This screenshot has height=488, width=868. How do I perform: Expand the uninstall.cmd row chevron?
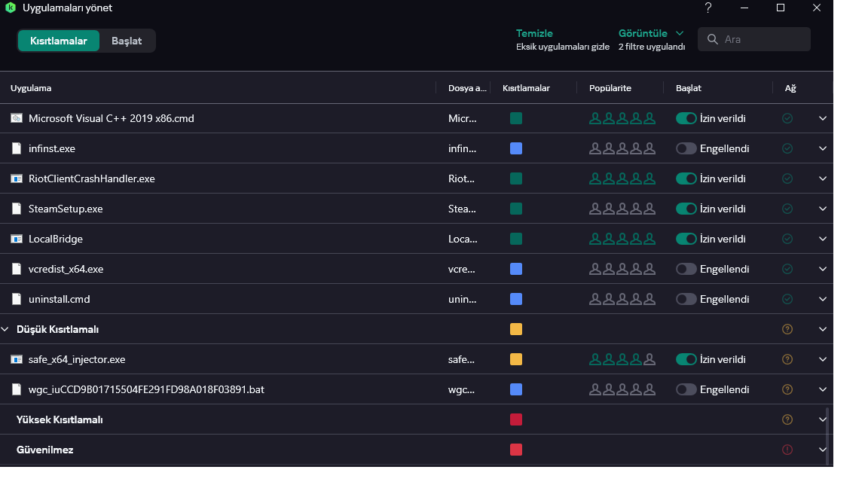click(823, 299)
